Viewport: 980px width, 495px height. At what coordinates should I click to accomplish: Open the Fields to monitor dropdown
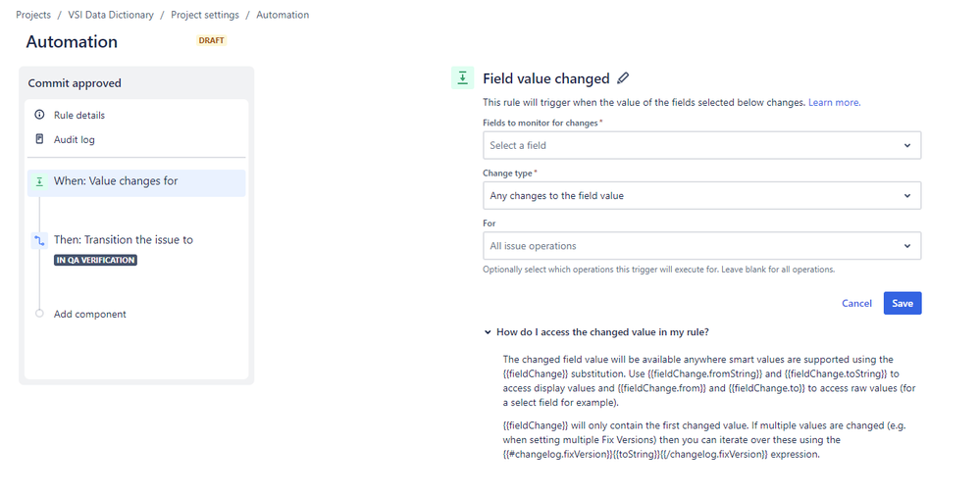tap(701, 145)
